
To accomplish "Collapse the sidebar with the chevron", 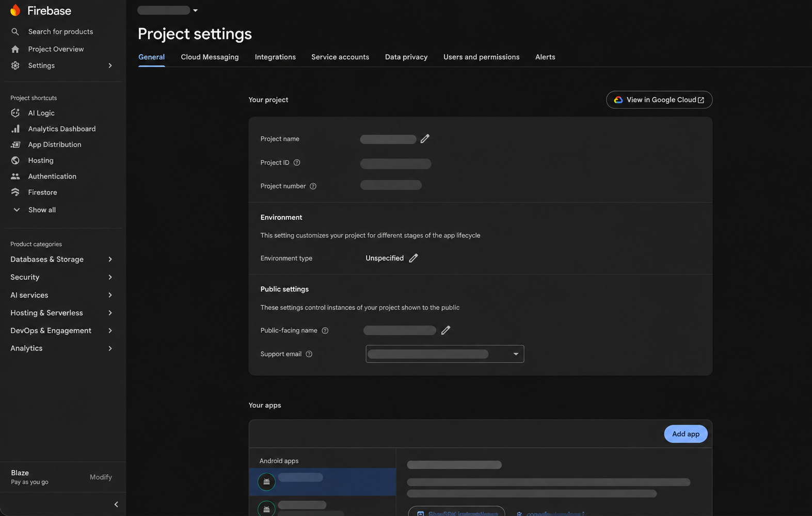I will pos(116,504).
